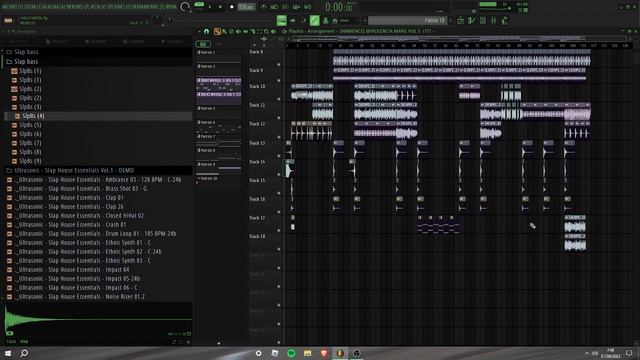The height and width of the screenshot is (360, 640).
Task: Click the sample preview waveform
Action: click(x=98, y=319)
